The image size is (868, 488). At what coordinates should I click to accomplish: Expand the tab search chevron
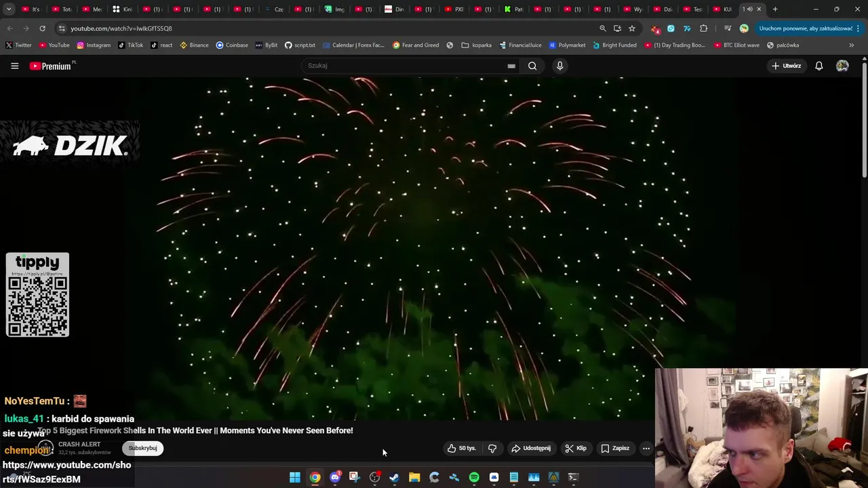[x=9, y=9]
